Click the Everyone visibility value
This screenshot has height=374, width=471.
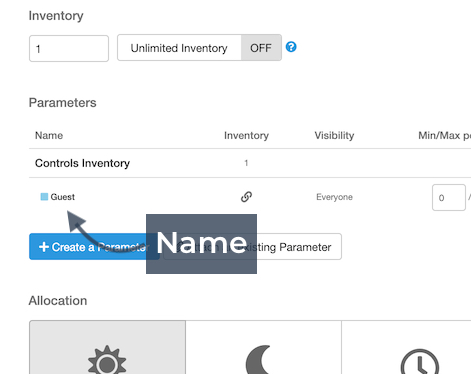[334, 197]
